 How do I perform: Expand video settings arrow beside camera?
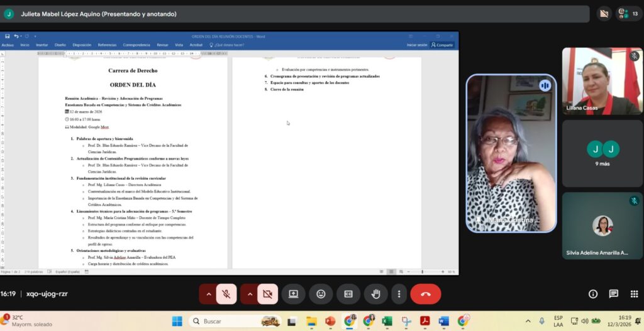[x=250, y=294]
